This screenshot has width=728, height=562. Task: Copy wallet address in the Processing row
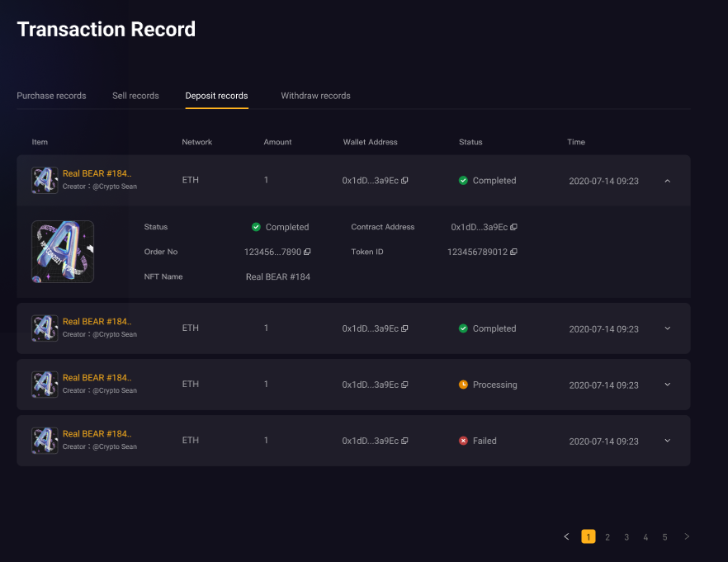404,385
